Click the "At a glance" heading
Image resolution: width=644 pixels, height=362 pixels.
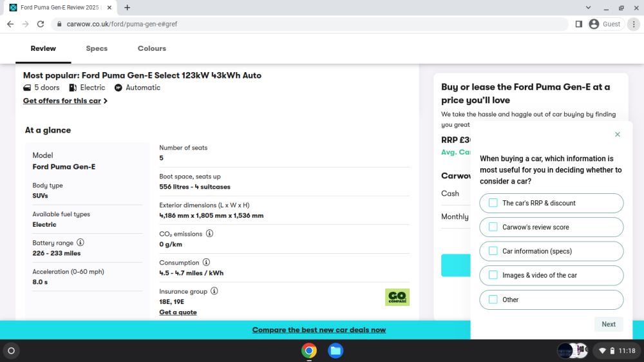click(x=48, y=130)
